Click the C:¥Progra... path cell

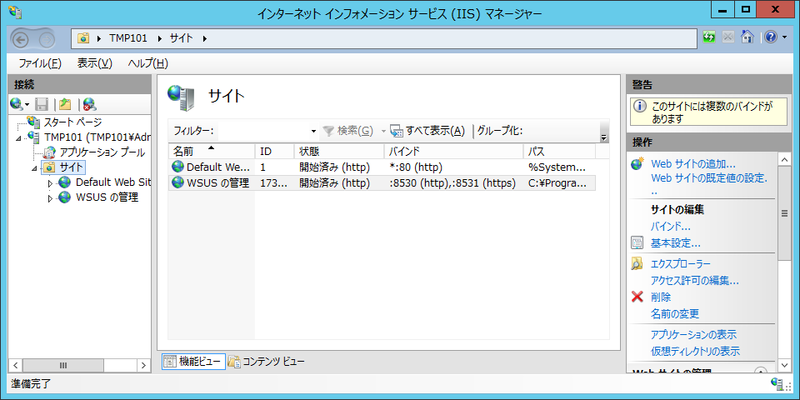click(x=558, y=183)
